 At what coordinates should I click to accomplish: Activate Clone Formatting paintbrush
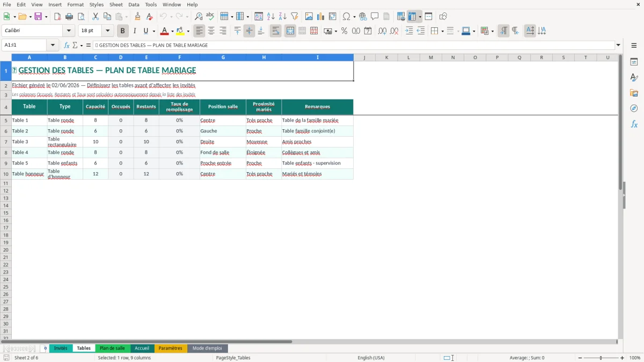(138, 17)
